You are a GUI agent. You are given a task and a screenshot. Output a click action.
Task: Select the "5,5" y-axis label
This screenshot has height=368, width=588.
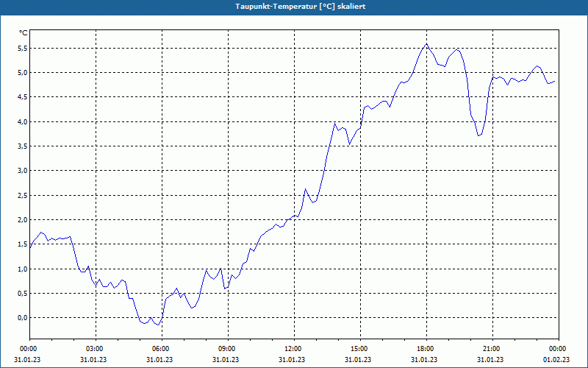[23, 48]
